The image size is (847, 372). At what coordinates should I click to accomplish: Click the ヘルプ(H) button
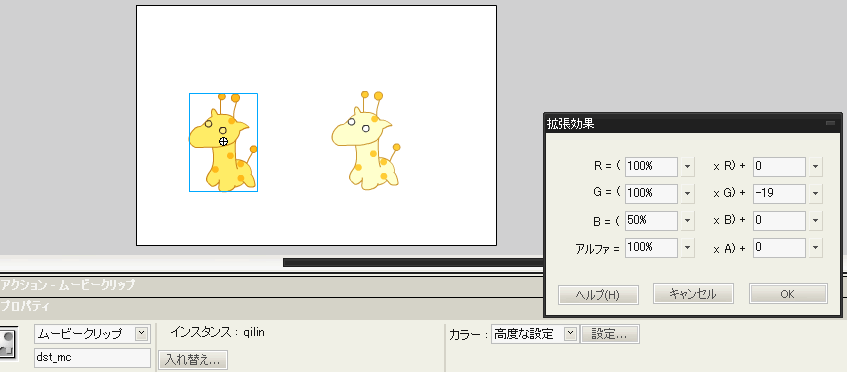pyautogui.click(x=598, y=295)
